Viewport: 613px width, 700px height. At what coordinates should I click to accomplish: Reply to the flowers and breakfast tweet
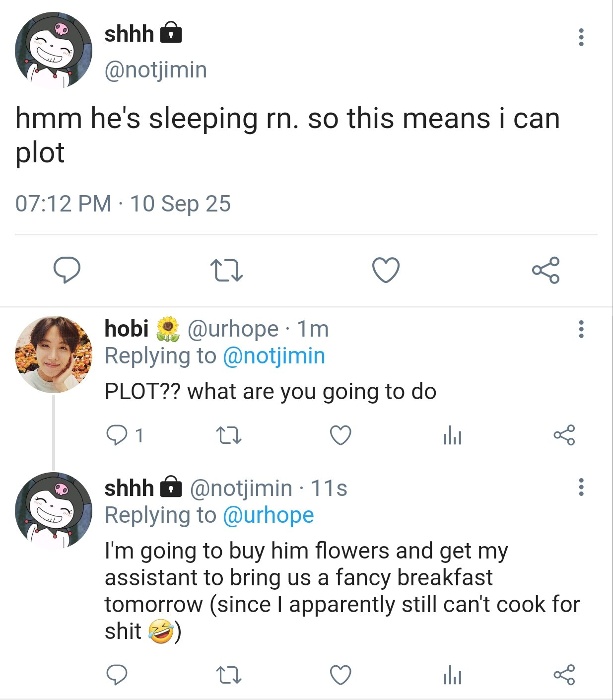tap(117, 675)
